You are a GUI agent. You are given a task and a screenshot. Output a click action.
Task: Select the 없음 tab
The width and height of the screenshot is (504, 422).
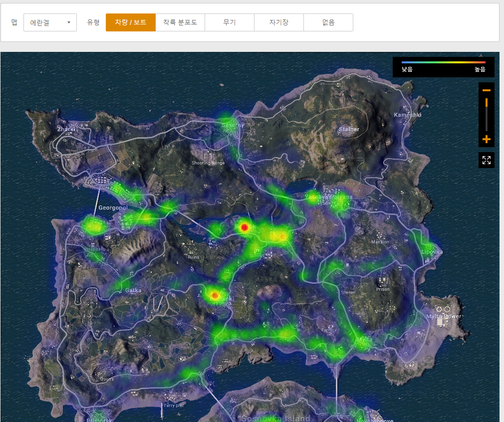tap(328, 22)
